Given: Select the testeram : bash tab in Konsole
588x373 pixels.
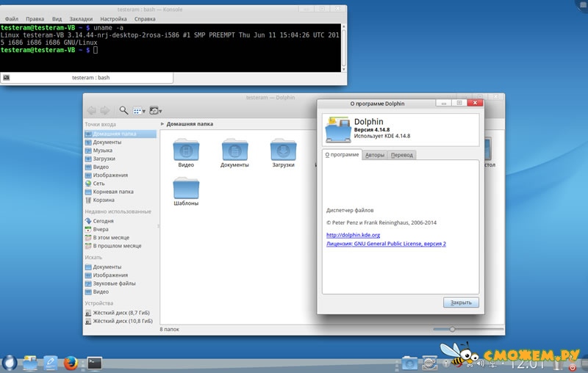Looking at the screenshot, I should (87, 78).
